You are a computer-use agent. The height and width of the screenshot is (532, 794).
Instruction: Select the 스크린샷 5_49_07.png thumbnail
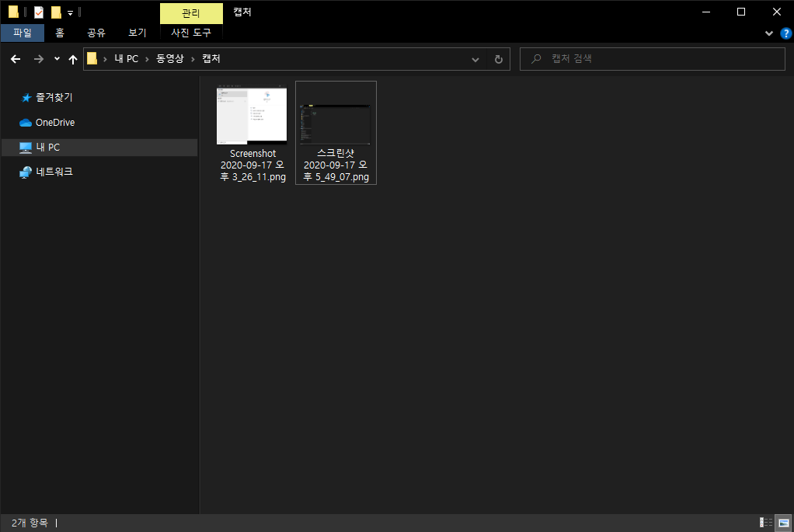(335, 124)
